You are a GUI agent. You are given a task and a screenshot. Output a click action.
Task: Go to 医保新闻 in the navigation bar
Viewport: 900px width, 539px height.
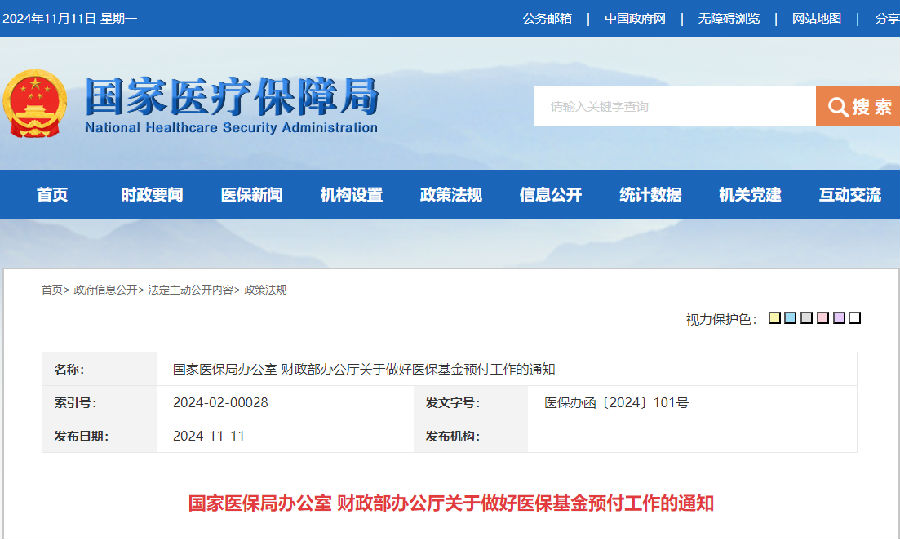251,195
